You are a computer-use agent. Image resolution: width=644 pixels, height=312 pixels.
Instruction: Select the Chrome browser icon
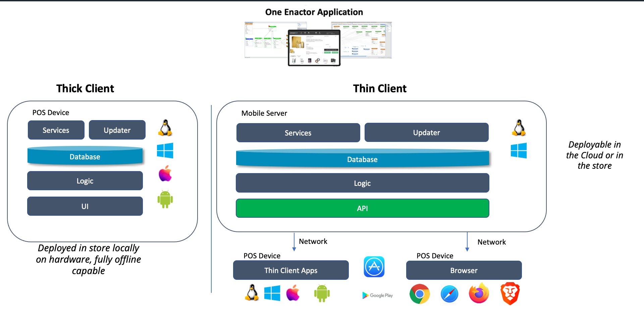[419, 293]
